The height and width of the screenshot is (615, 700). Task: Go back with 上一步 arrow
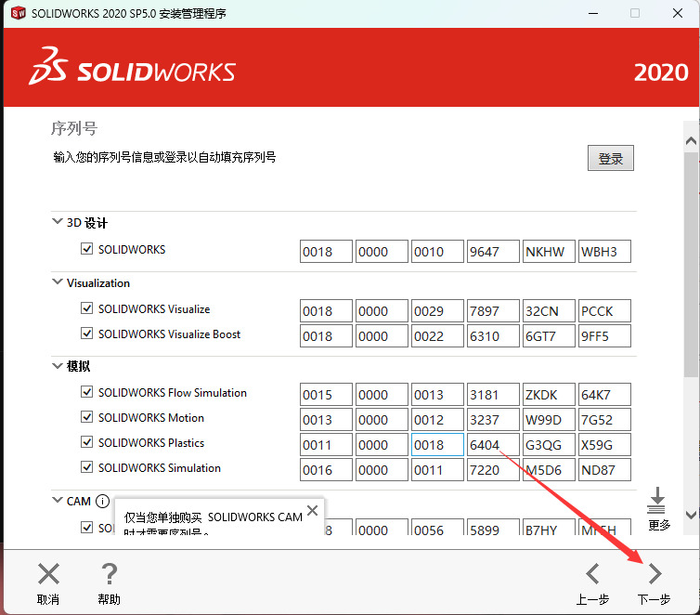pos(592,574)
